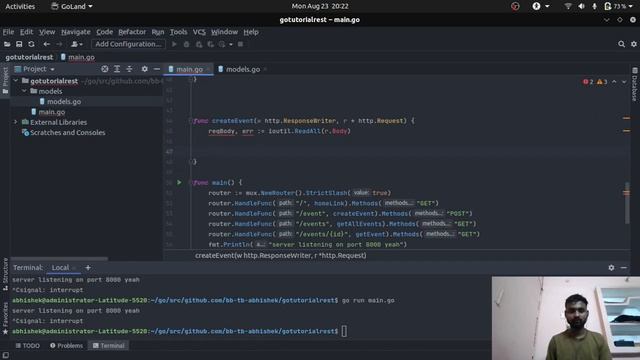This screenshot has width=640, height=360.
Task: Click the editor vertical scrollbar
Action: tap(627, 203)
